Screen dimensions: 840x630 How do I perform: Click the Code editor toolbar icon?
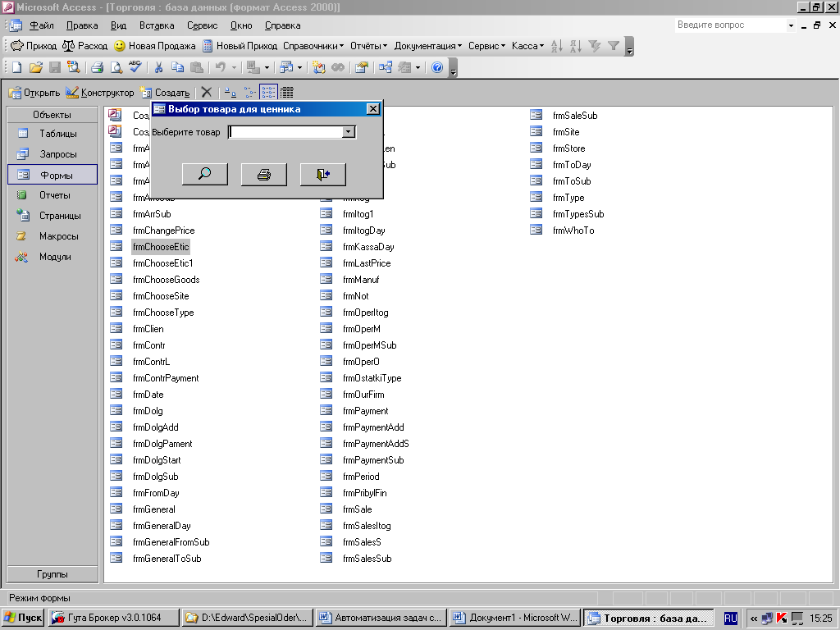(319, 67)
